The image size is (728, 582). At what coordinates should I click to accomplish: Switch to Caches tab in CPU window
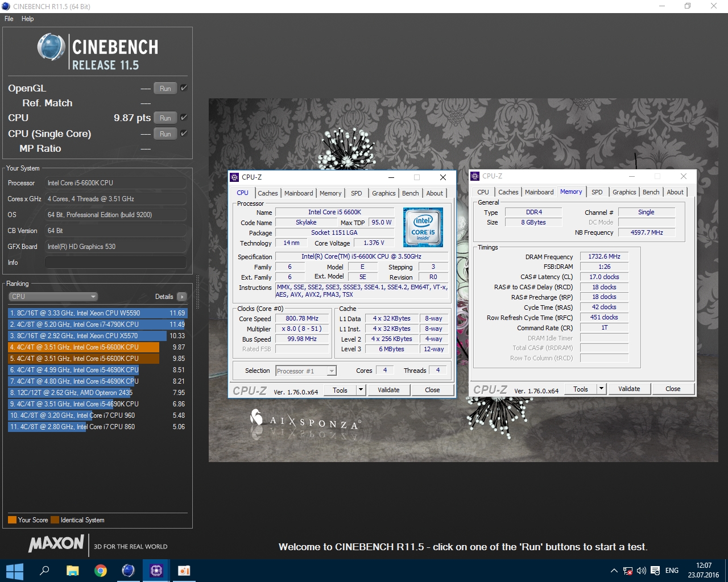[x=267, y=193]
